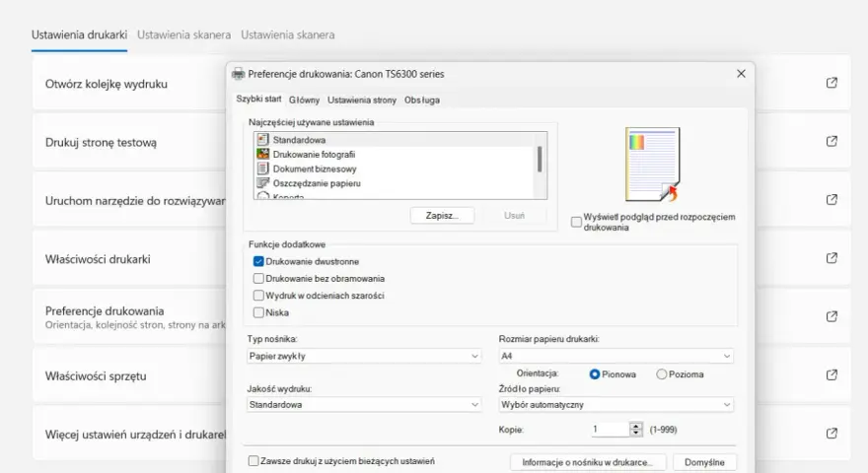Open external link icon for Preferencje drukowania
868x473 pixels.
832,316
